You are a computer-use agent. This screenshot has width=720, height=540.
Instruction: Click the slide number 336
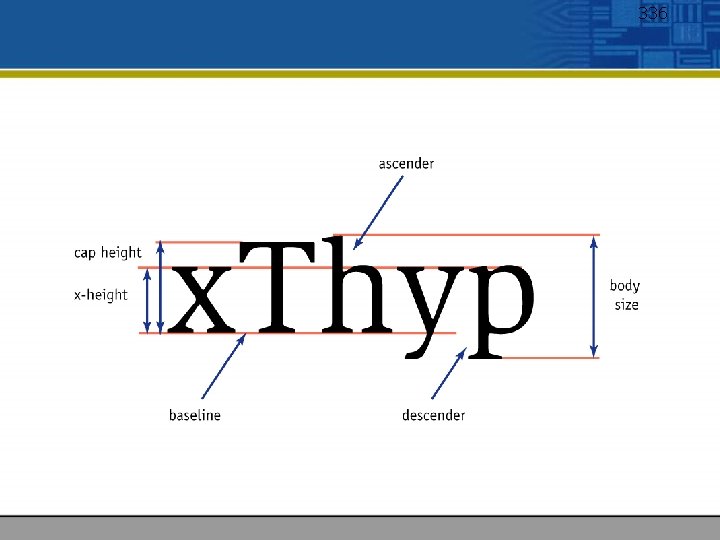point(652,13)
